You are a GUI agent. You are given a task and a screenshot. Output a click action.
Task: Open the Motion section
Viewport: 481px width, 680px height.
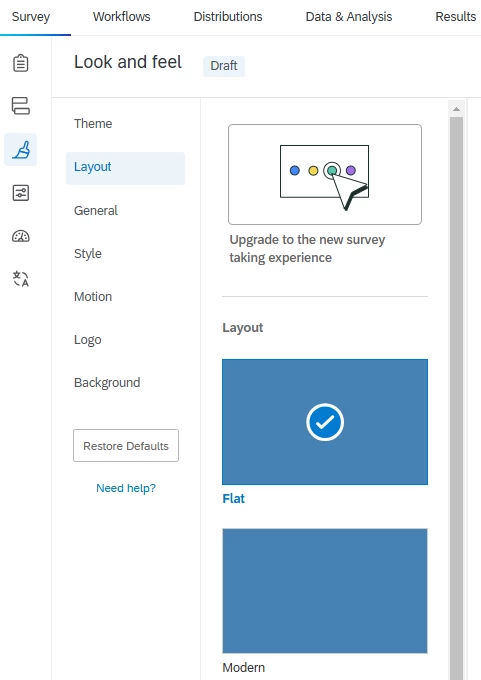[93, 297]
